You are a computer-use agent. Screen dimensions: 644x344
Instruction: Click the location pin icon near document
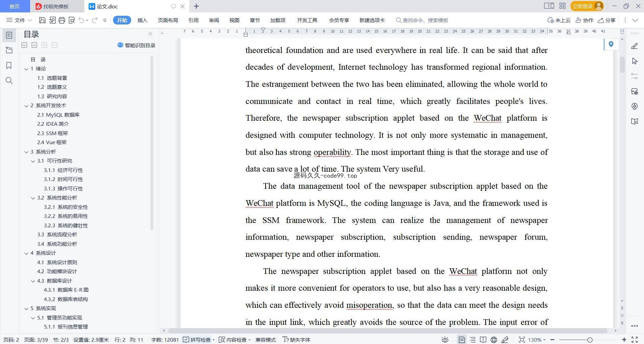click(611, 44)
